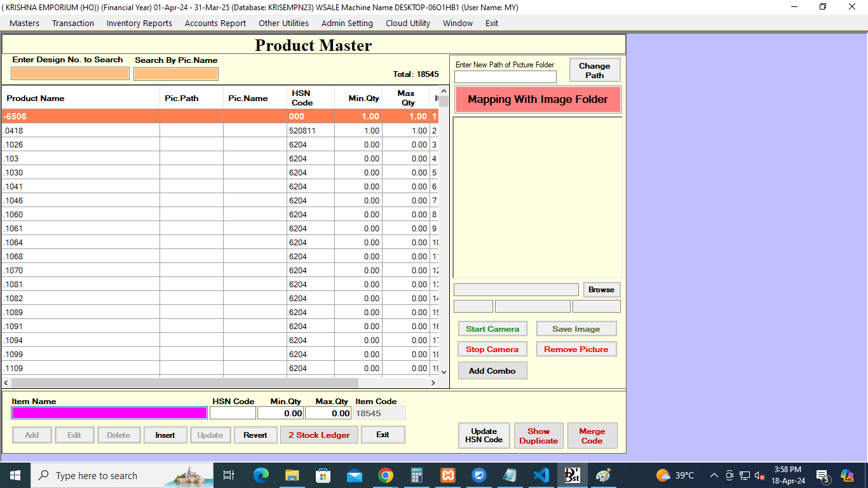Show hidden system tray icons
This screenshot has height=488, width=868.
point(714,475)
